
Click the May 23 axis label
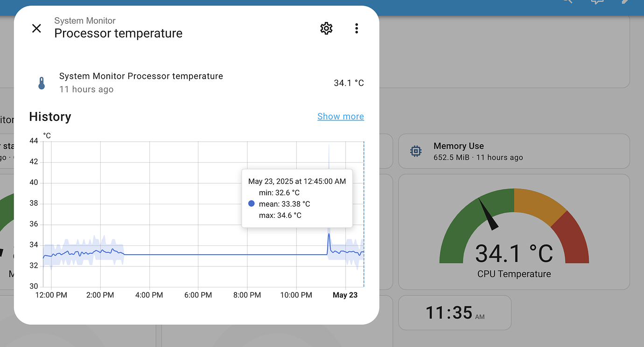(x=345, y=295)
